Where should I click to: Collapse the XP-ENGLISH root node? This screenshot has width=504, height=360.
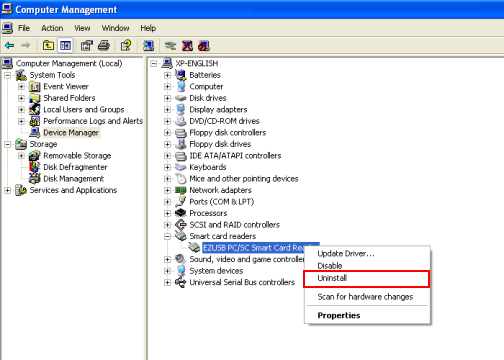tap(154, 64)
